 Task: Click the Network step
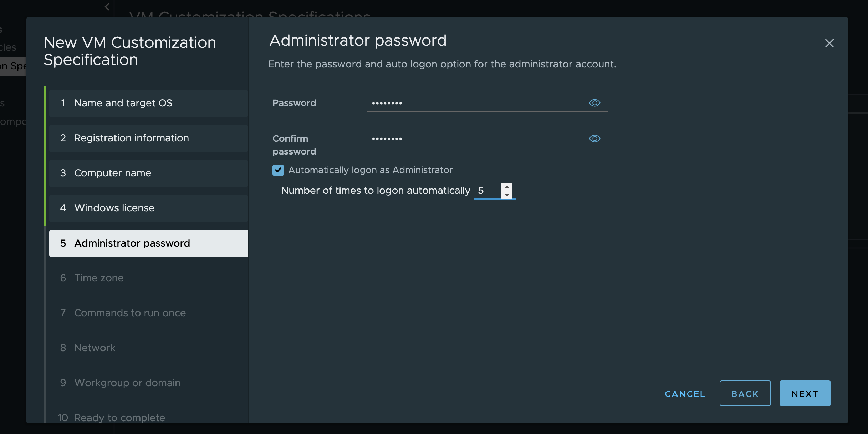click(x=95, y=348)
